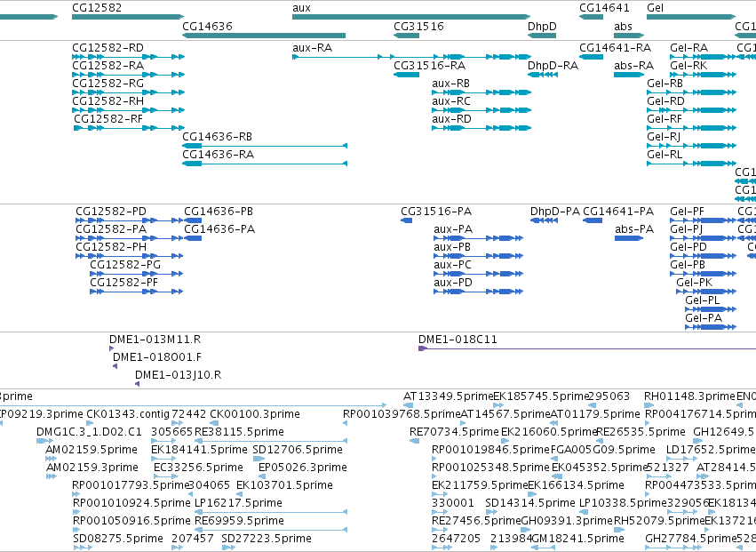Click protein Gel-PA
This screenshot has width=756, height=552.
704,318
